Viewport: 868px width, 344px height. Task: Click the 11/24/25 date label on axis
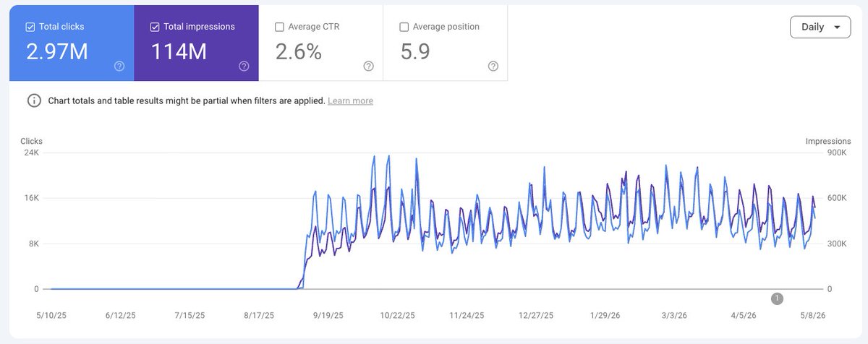tap(467, 316)
